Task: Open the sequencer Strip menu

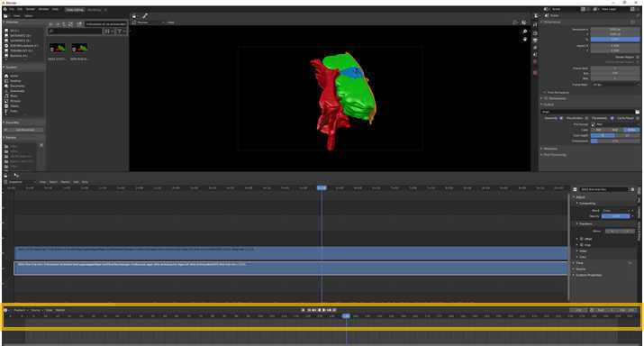Action: (85, 182)
